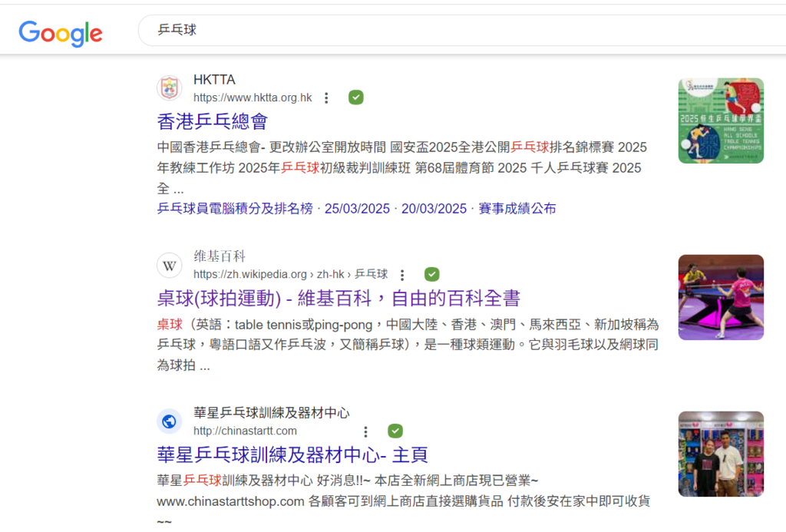
Task: Open the 20/03/2025 sitelink
Action: pos(434,209)
